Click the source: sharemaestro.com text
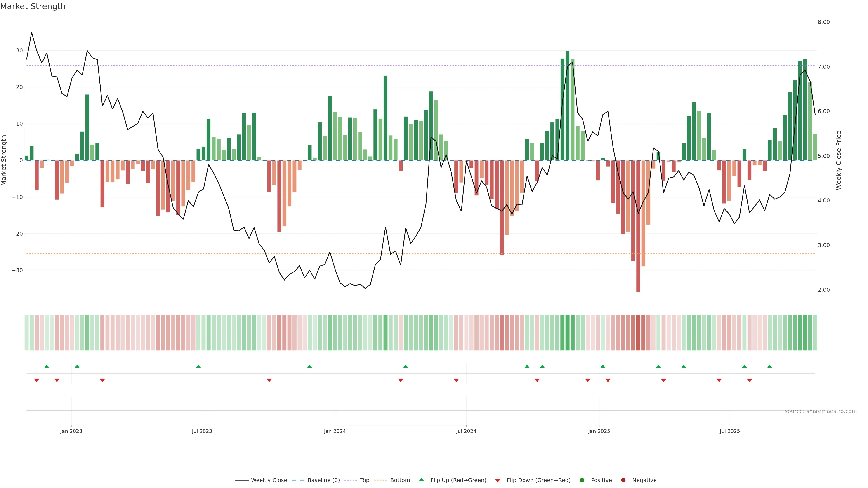 pyautogui.click(x=821, y=411)
